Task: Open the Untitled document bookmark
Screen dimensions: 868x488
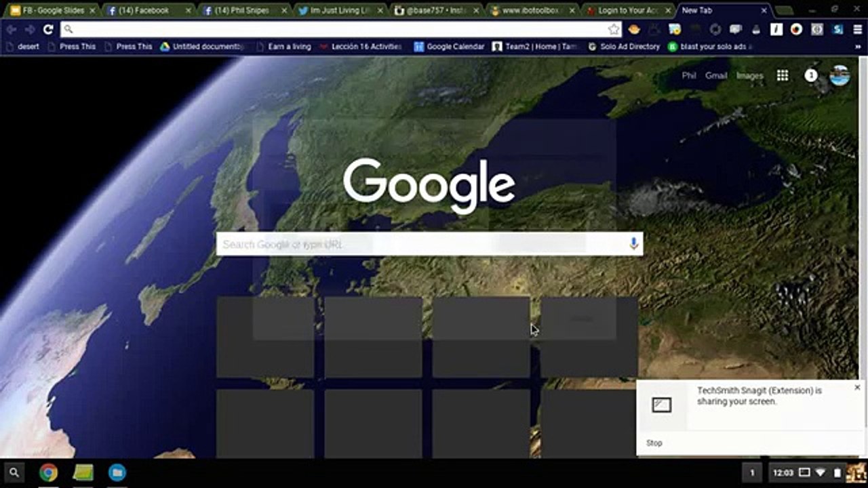Action: pos(201,47)
